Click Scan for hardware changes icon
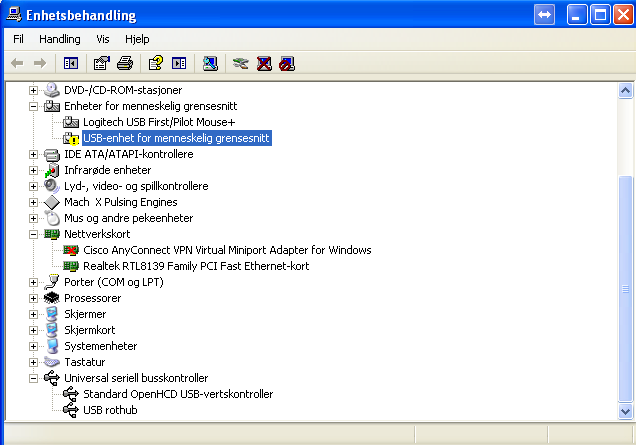636x445 pixels. point(210,63)
